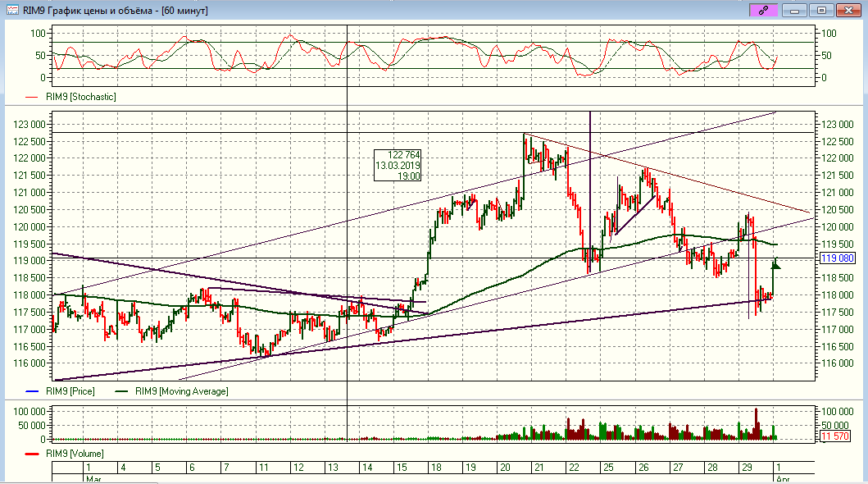Click date 18 on the time axis

coord(436,467)
